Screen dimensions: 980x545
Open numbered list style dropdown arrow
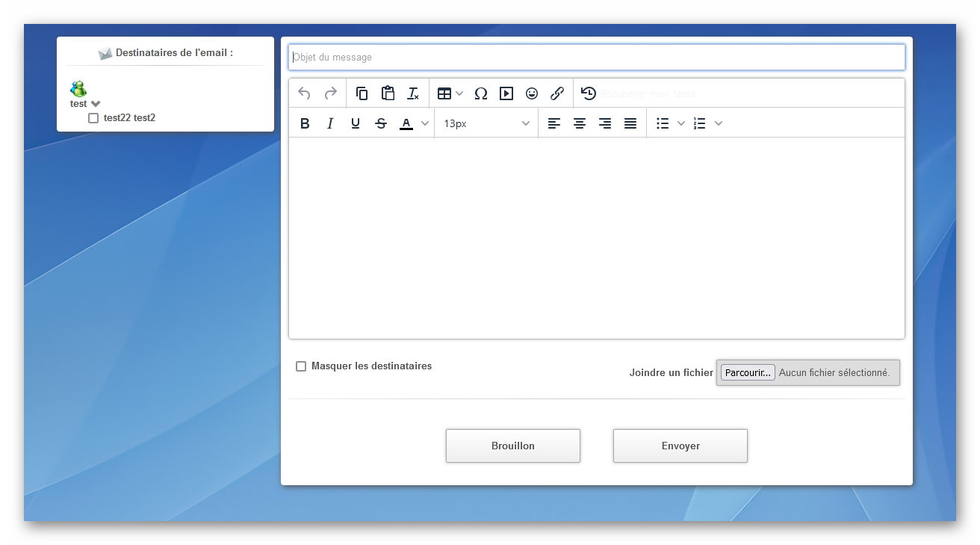click(719, 123)
